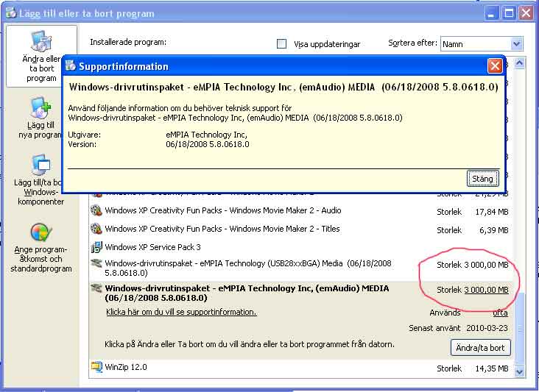Click Version value 06/18/2008 5.8.0618.0

tap(208, 144)
